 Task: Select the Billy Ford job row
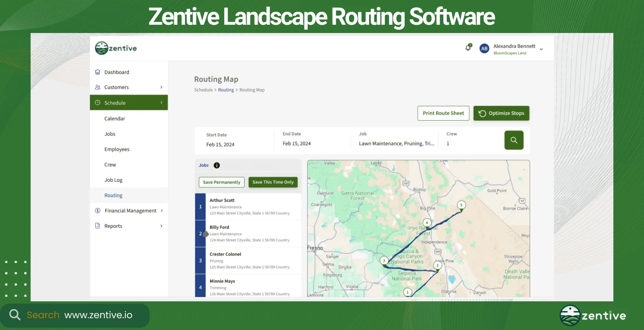click(248, 233)
